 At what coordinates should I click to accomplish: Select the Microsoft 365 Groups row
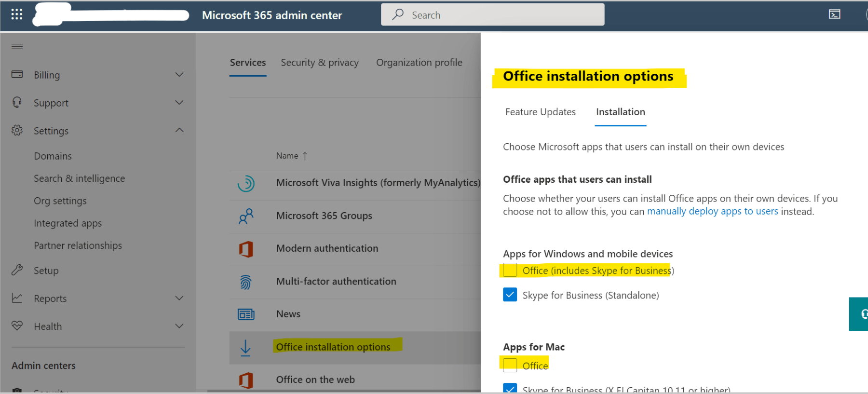click(355, 216)
